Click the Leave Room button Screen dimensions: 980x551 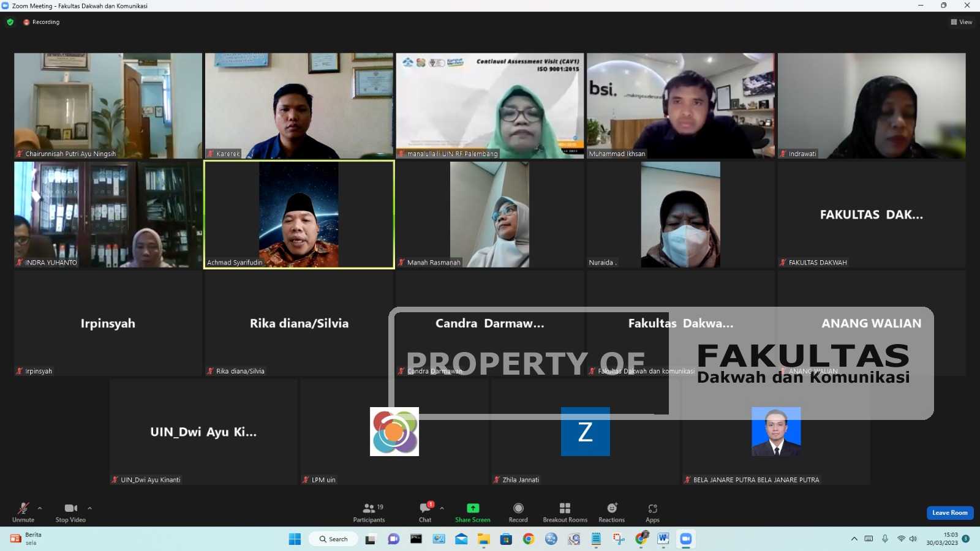[x=950, y=513]
